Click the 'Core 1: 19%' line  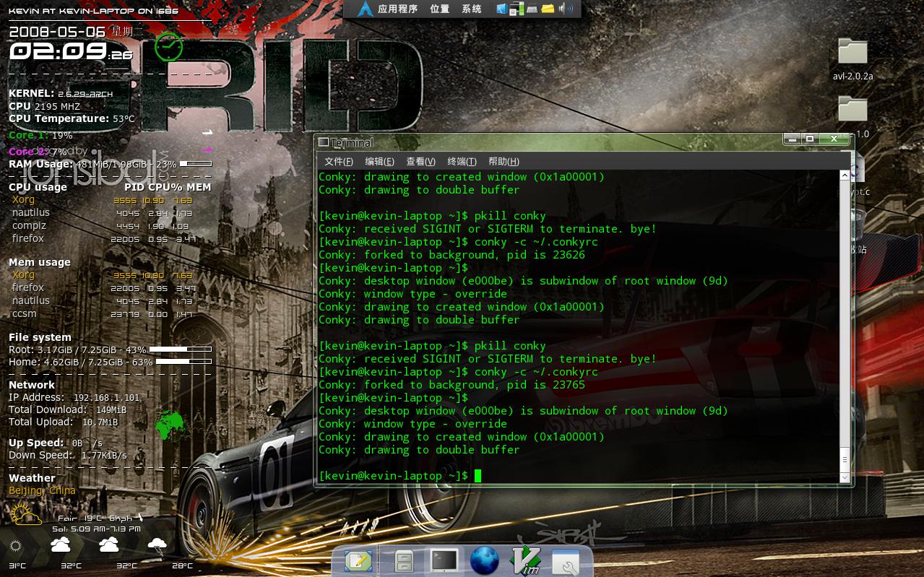tap(40, 135)
